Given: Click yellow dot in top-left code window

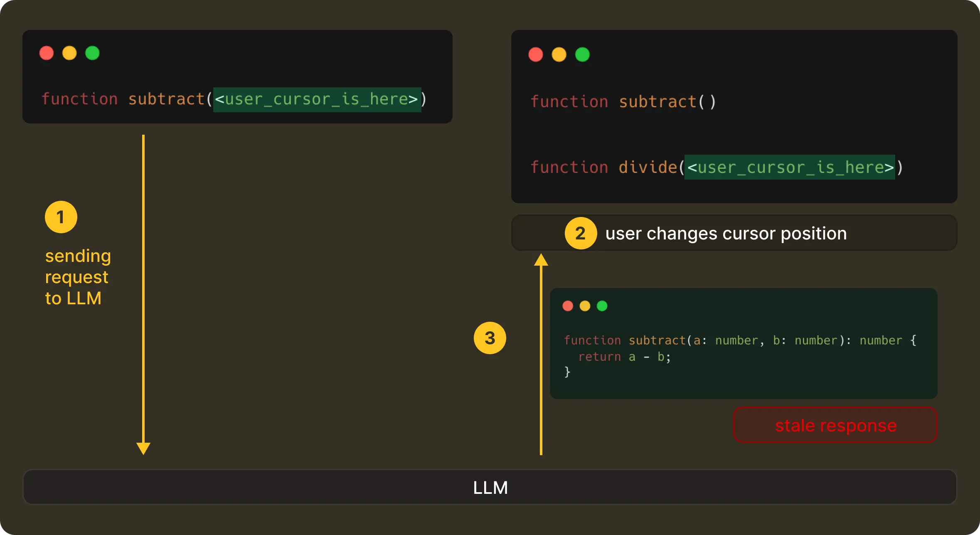Looking at the screenshot, I should click(69, 53).
